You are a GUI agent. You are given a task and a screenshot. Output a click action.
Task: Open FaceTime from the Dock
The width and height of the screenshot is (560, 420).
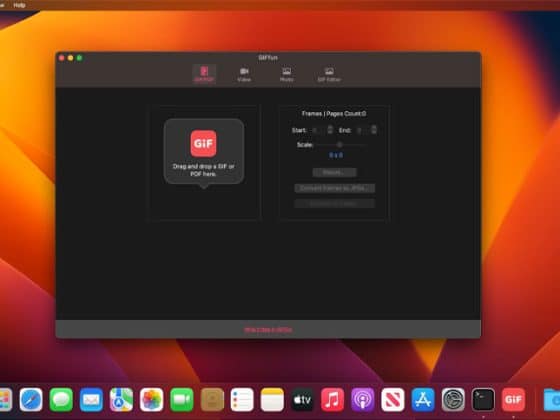point(182,400)
